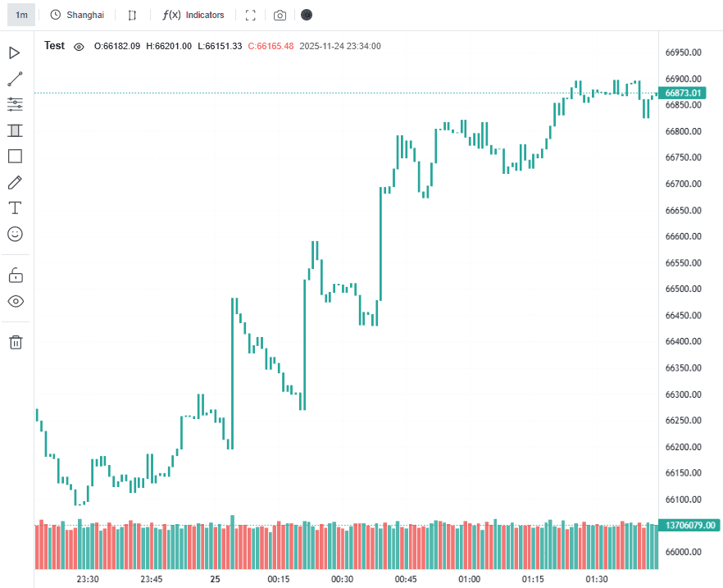
Task: Take a chart snapshot with camera icon
Action: [280, 15]
